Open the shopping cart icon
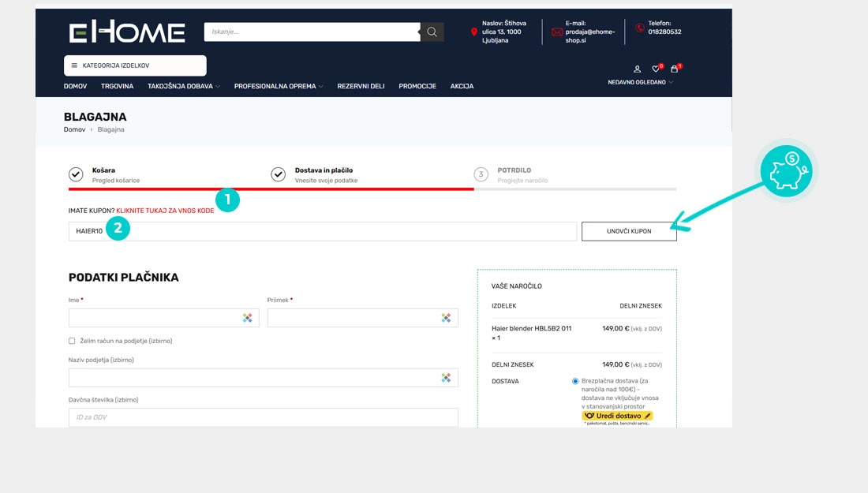868x493 pixels. [x=674, y=69]
